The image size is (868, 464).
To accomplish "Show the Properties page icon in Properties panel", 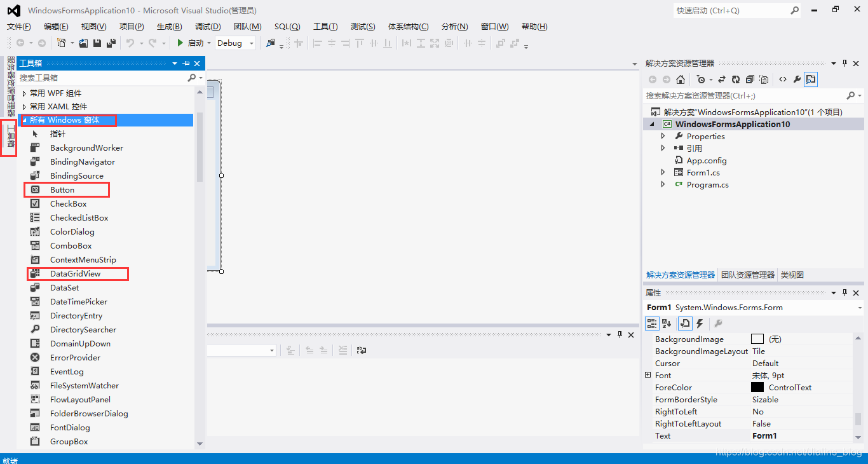I will click(x=685, y=324).
